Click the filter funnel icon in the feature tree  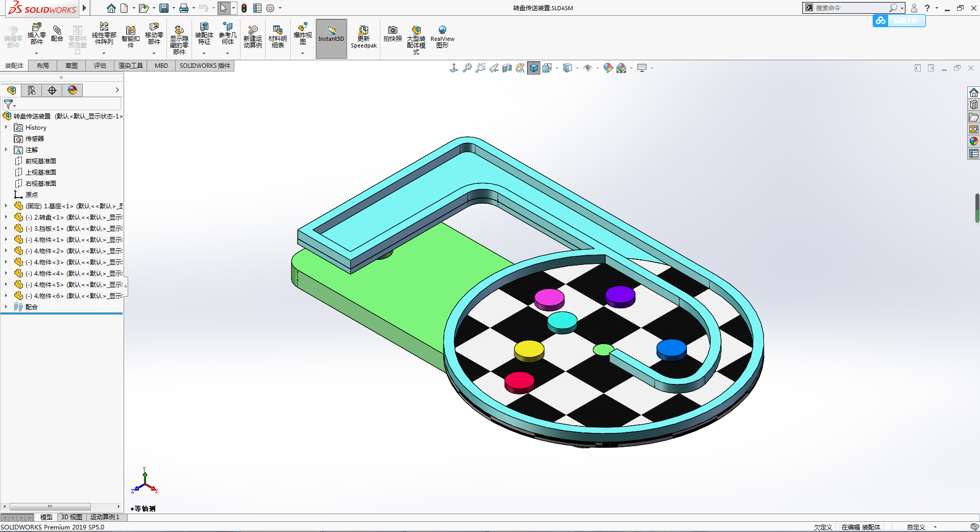coord(9,104)
